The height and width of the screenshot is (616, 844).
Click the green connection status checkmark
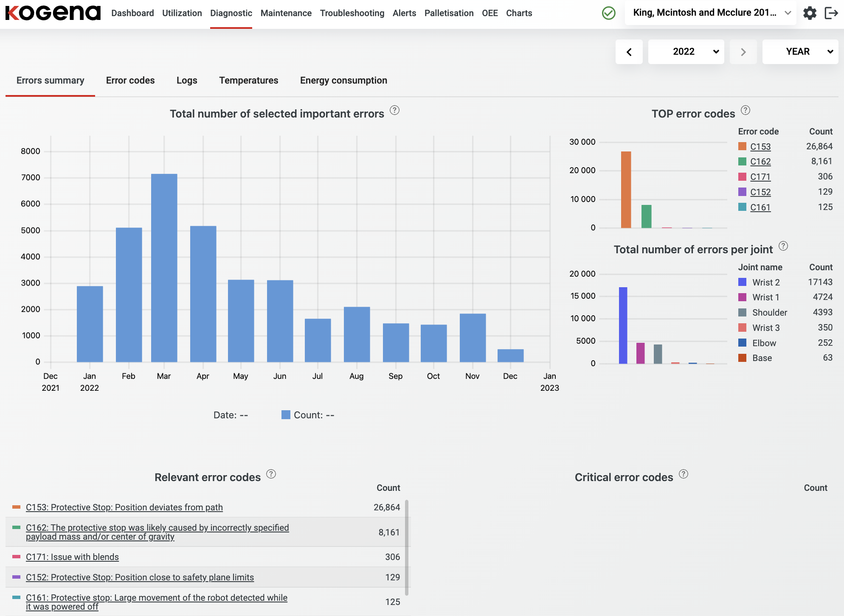608,13
